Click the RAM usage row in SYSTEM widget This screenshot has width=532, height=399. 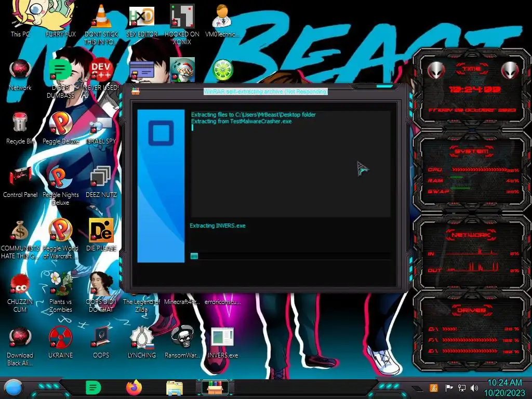click(473, 180)
